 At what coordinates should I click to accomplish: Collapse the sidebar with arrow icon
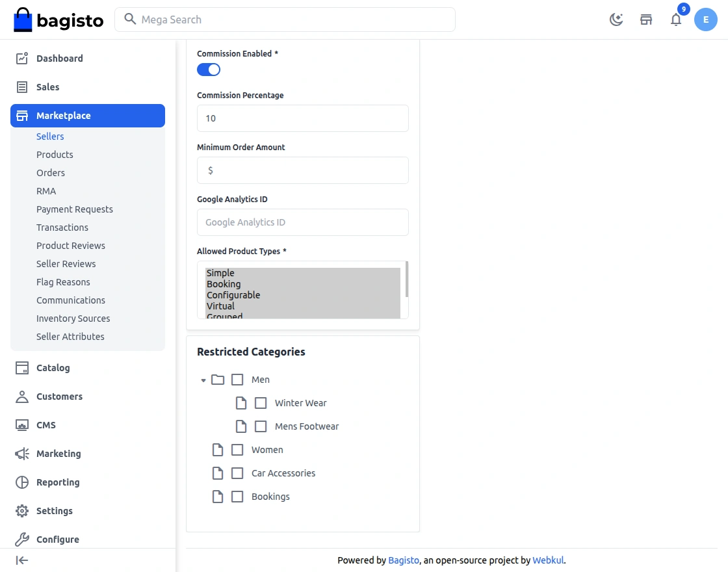pyautogui.click(x=22, y=560)
